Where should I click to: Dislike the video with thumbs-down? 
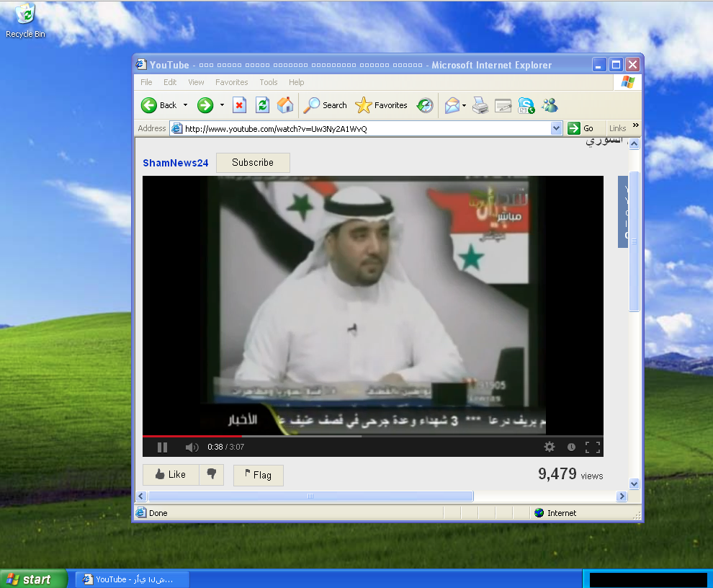212,475
